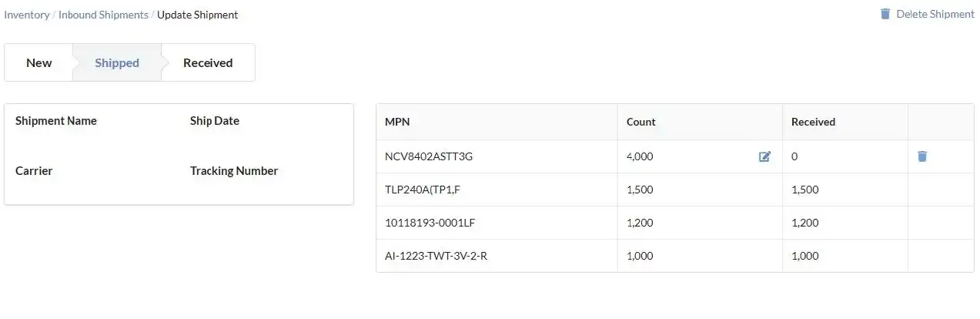This screenshot has width=980, height=319.
Task: Click the Ship Date field label
Action: (215, 121)
